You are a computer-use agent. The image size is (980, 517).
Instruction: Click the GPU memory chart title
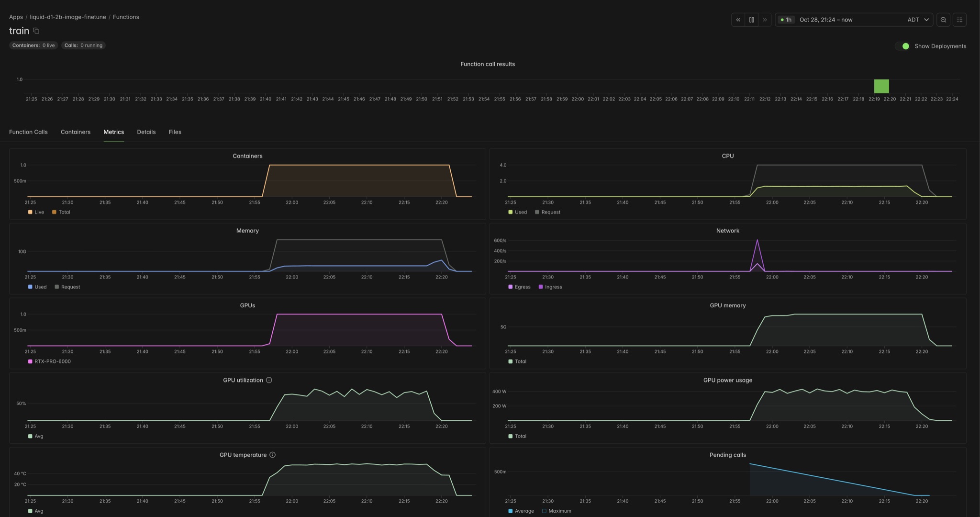pyautogui.click(x=728, y=305)
